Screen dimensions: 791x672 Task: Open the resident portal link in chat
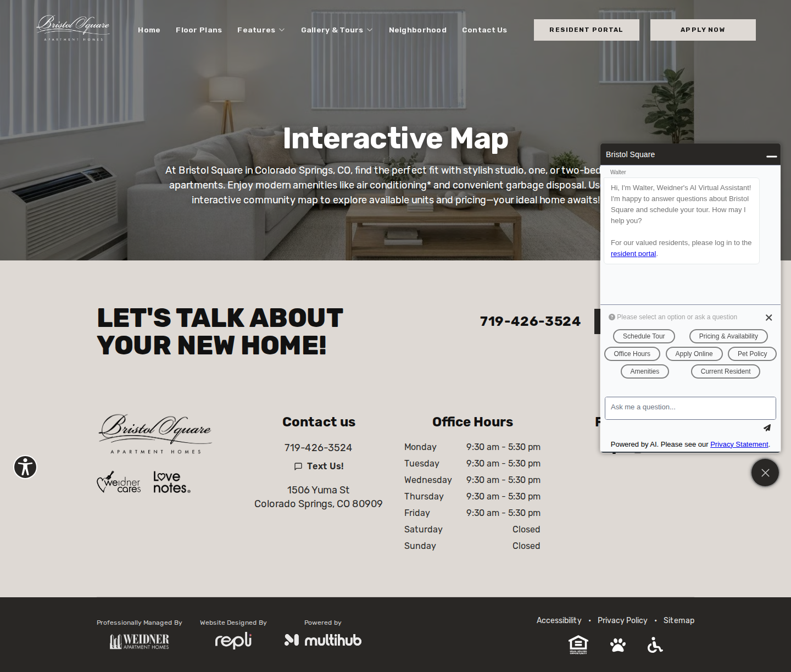(x=633, y=253)
